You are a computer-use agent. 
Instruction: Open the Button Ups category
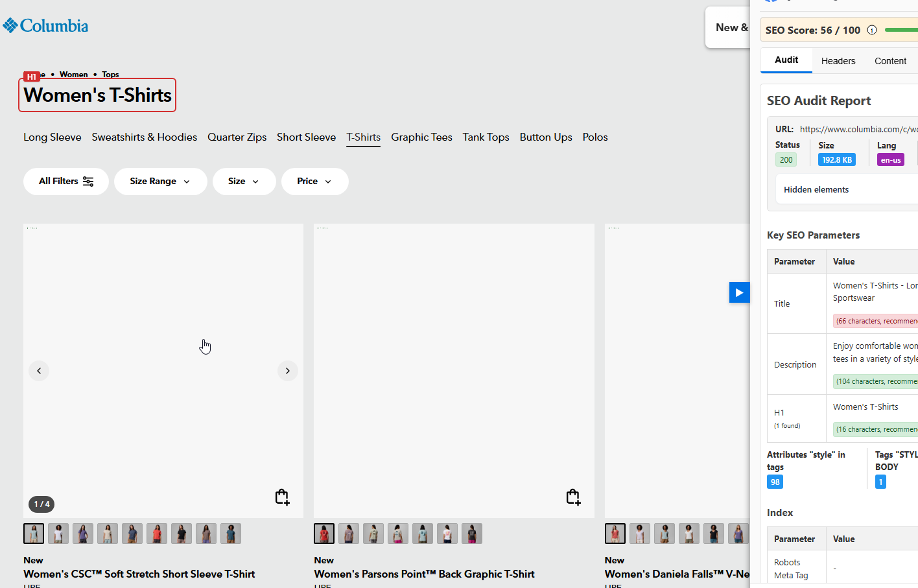546,137
